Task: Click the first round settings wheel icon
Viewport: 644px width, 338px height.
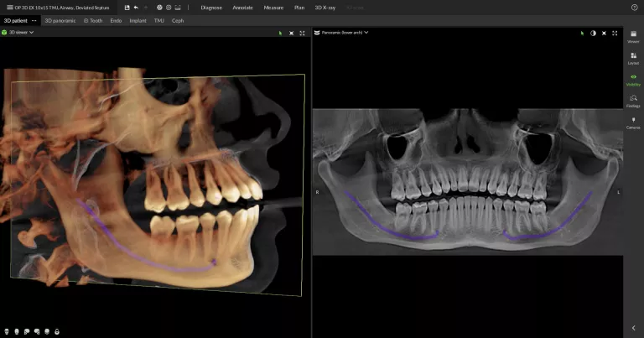Action: 159,8
